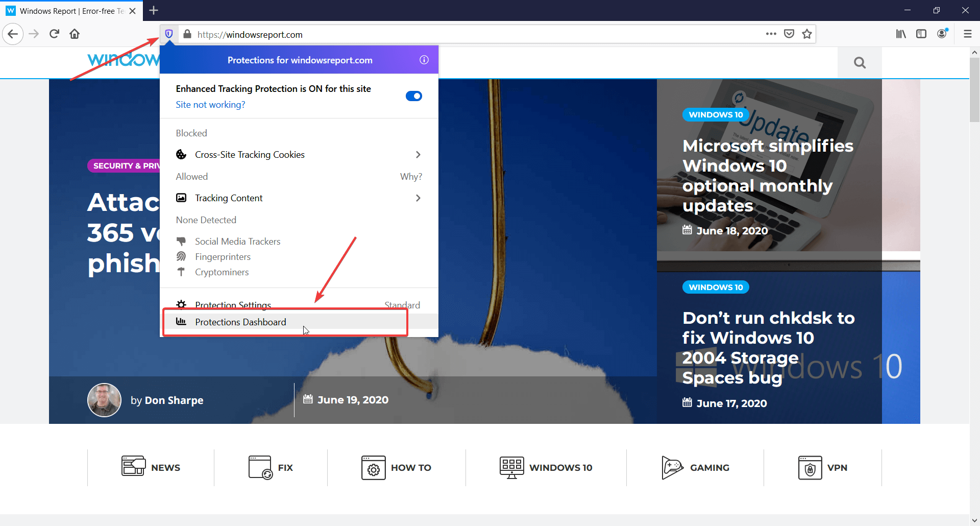Open Protections Dashboard
The width and height of the screenshot is (980, 526).
[x=299, y=322]
